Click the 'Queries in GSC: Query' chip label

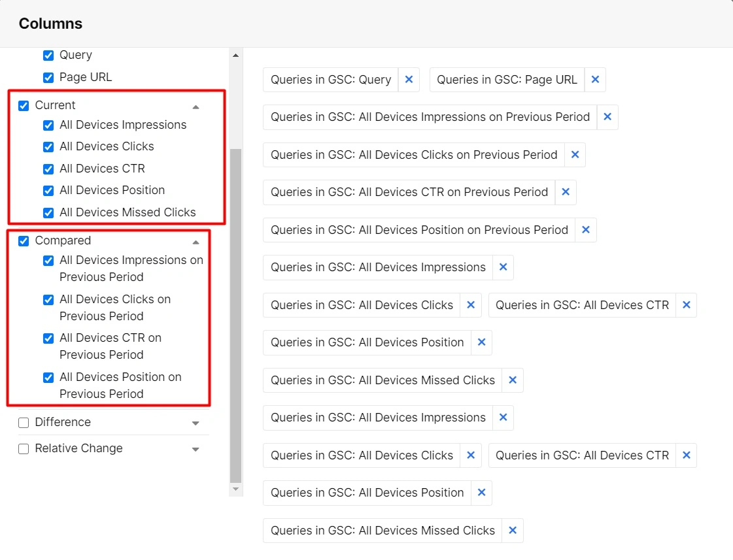(331, 80)
